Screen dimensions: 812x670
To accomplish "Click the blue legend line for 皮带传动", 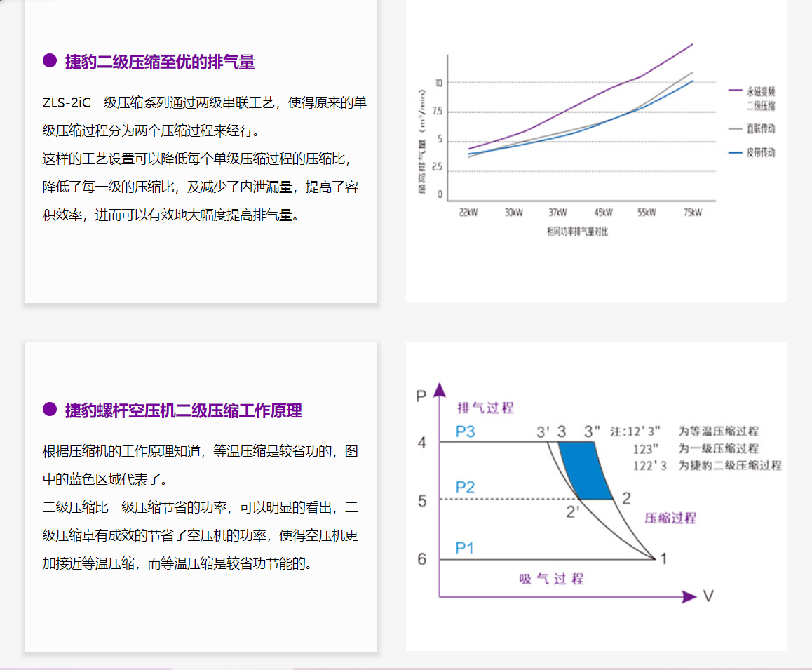I will (x=735, y=152).
